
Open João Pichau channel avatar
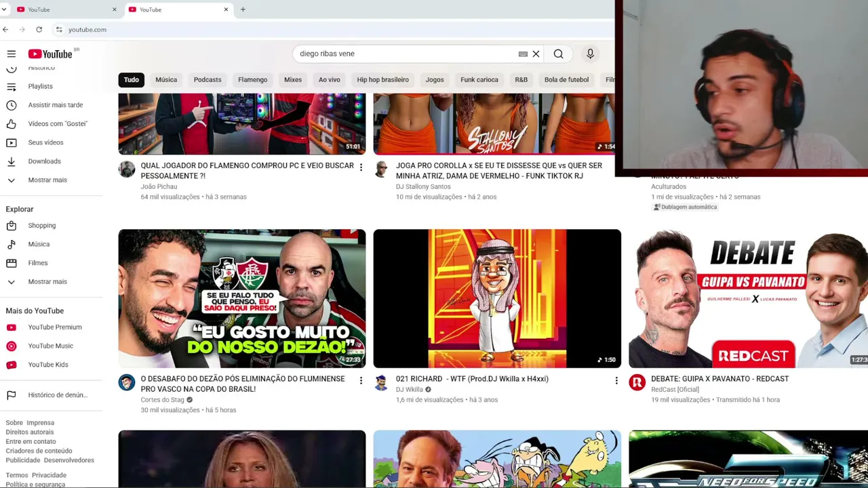(127, 169)
